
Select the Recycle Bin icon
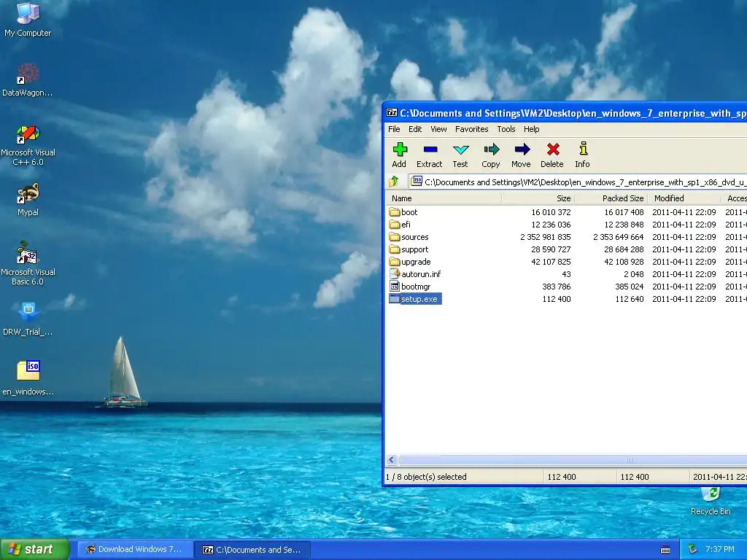pos(711,501)
